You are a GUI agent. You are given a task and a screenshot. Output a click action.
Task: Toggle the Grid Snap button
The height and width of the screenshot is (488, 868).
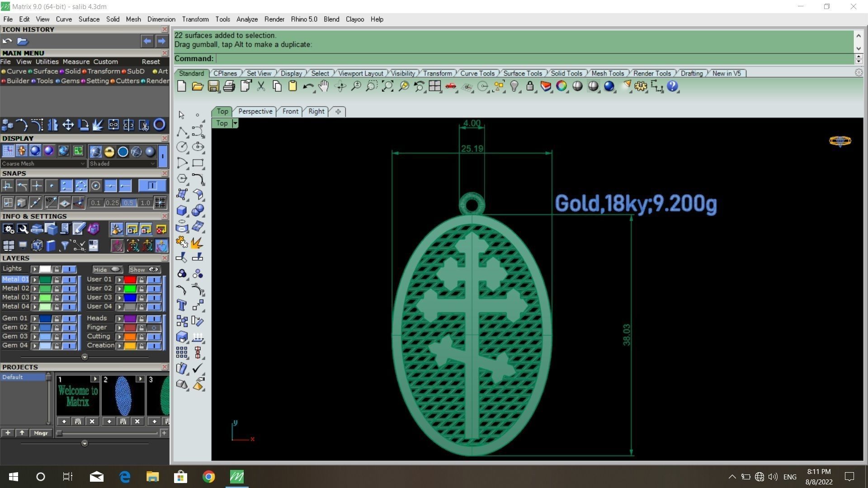pos(160,203)
